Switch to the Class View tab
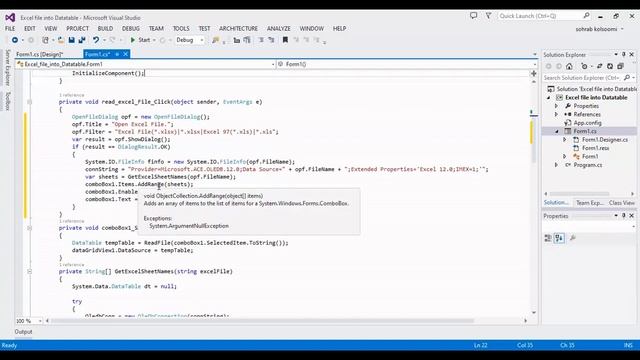The height and width of the screenshot is (360, 640). click(622, 203)
